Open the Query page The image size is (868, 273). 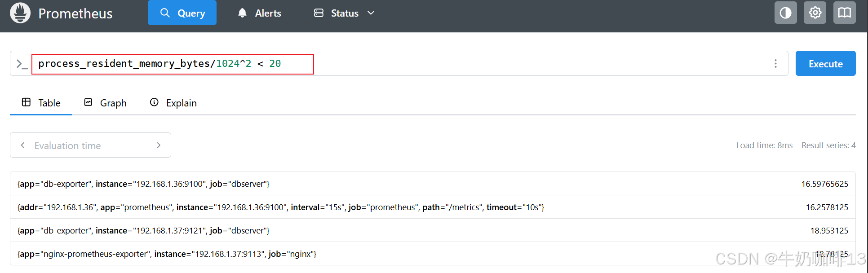(182, 13)
